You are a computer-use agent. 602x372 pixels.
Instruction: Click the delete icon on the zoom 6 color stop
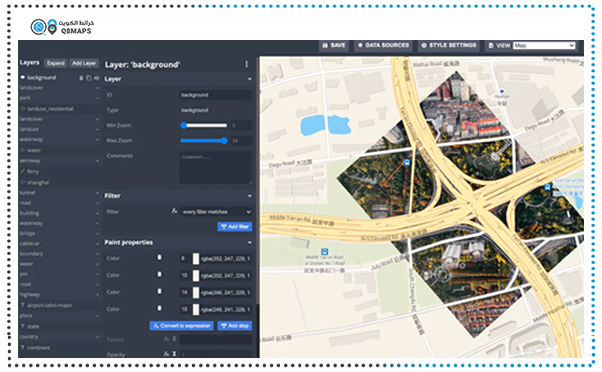159,258
